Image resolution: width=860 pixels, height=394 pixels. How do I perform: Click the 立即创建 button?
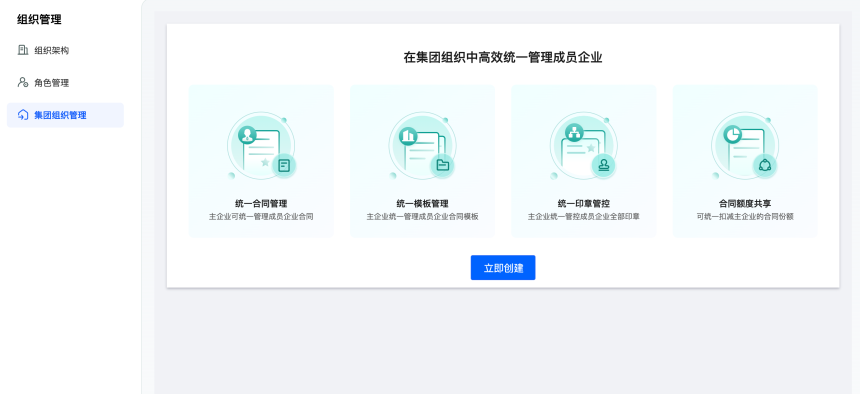click(503, 268)
